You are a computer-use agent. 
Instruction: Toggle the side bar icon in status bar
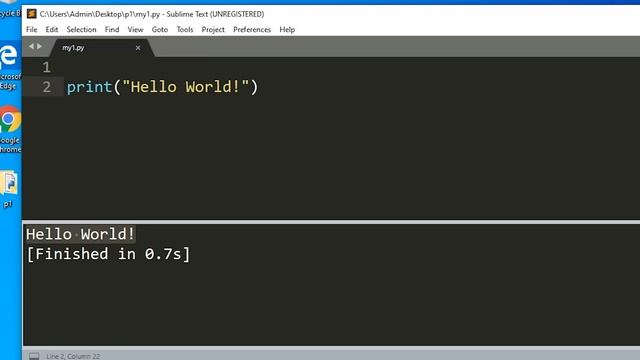click(x=34, y=356)
